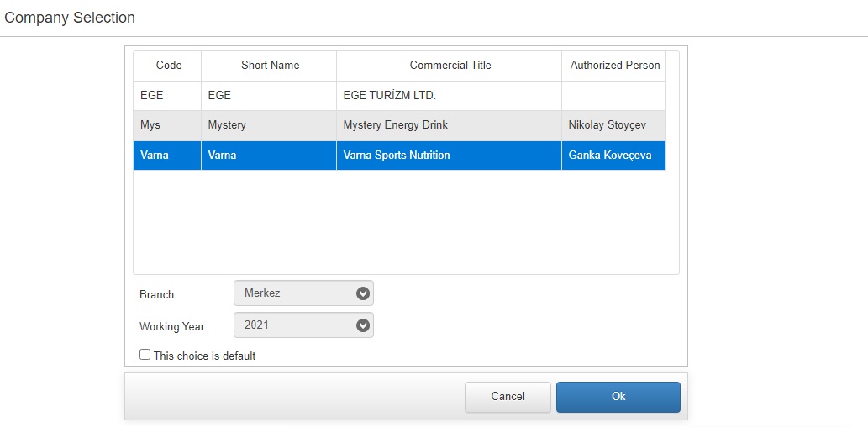Click the Authorized Person column header

(614, 66)
